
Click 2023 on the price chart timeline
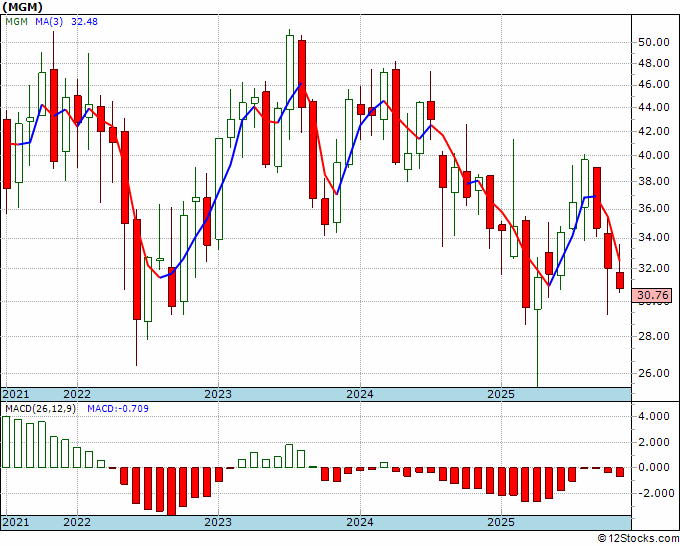point(218,394)
